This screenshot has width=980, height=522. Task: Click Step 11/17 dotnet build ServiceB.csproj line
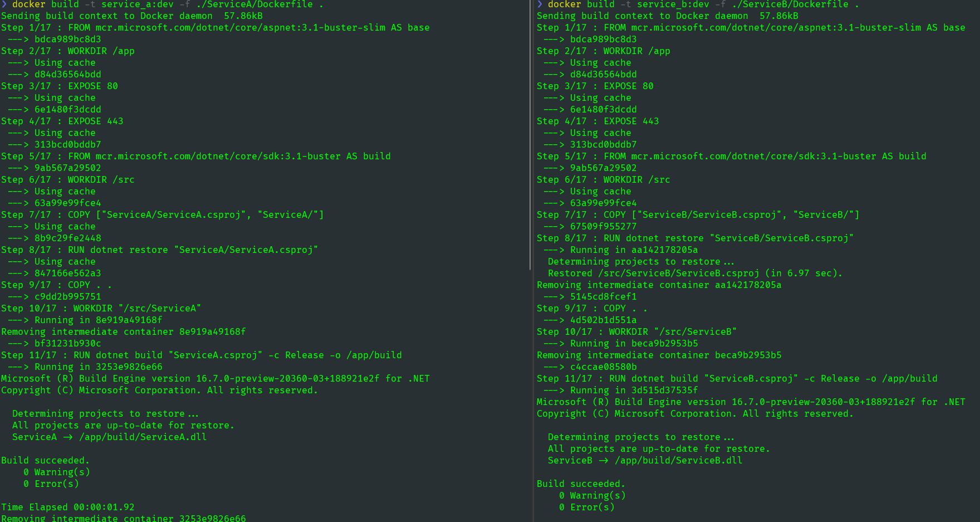pyautogui.click(x=737, y=379)
